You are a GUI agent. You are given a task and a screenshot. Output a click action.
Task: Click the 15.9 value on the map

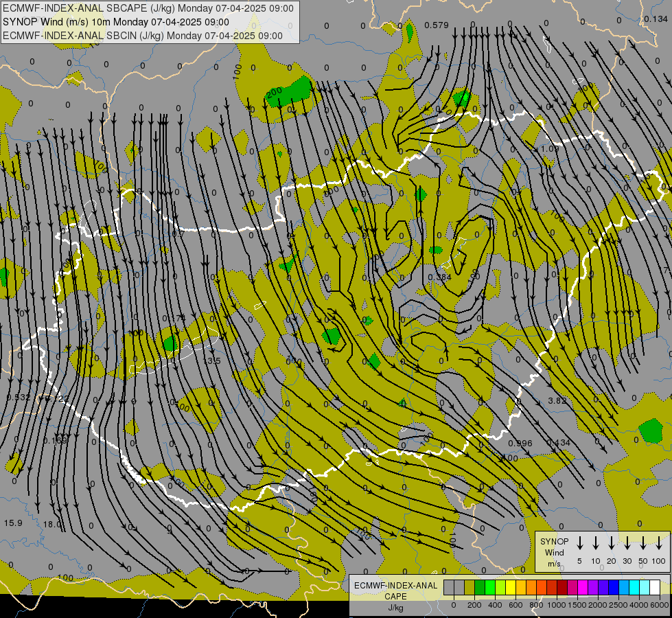coord(13,523)
